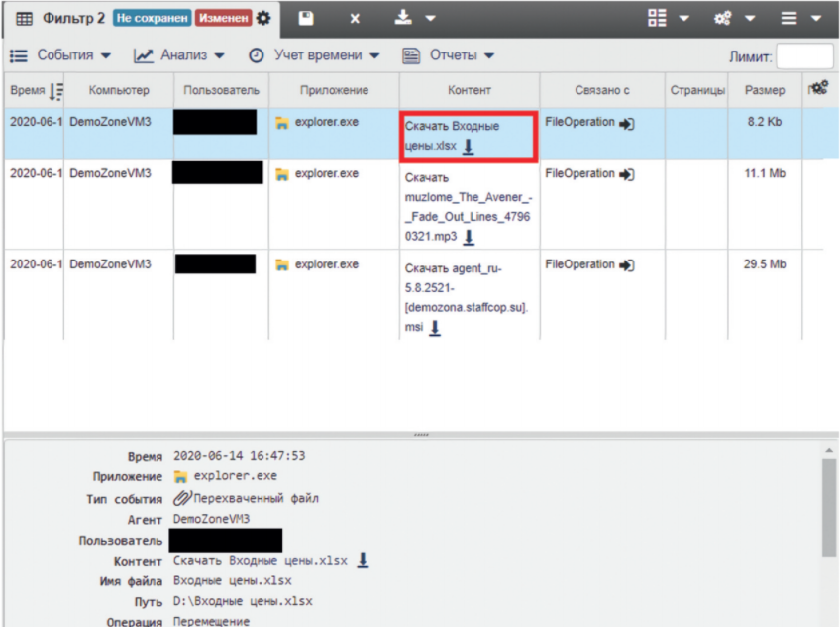
Task: Click download icon in details Контент line
Action: coord(363,561)
